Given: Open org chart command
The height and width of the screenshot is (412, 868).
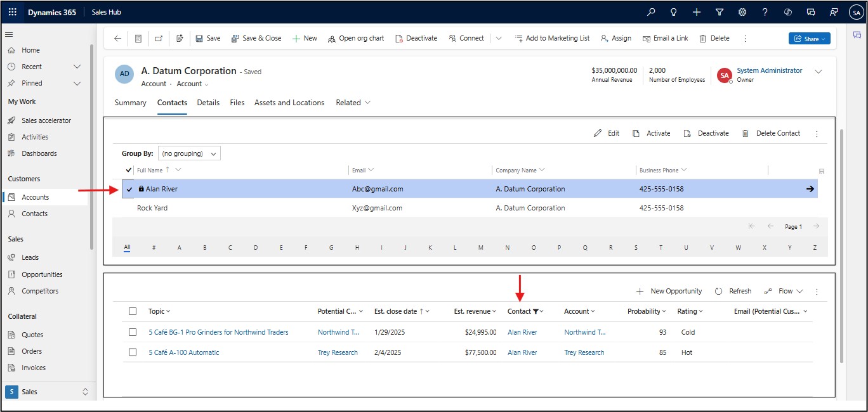Looking at the screenshot, I should [x=356, y=38].
